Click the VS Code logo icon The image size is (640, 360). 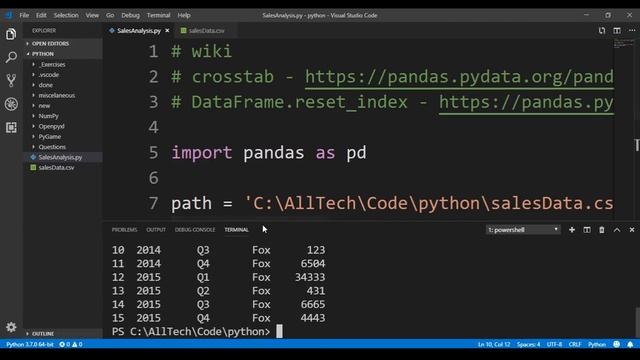click(9, 15)
